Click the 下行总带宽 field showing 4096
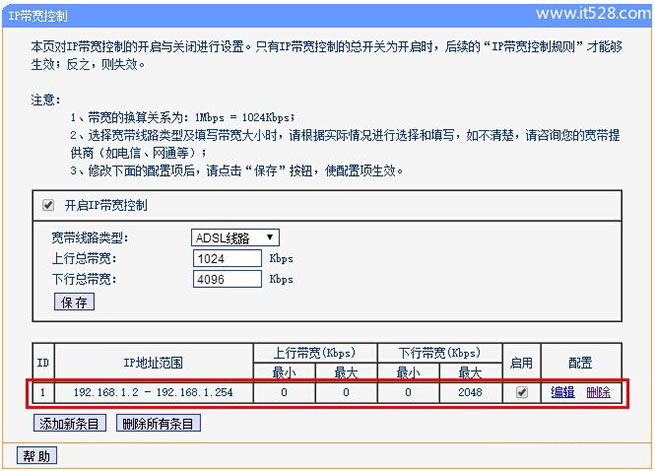655x471 pixels. point(227,279)
